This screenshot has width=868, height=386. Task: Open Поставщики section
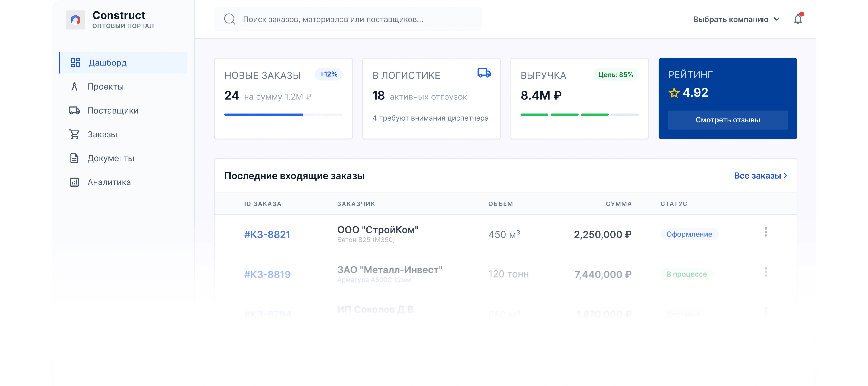coord(123,111)
